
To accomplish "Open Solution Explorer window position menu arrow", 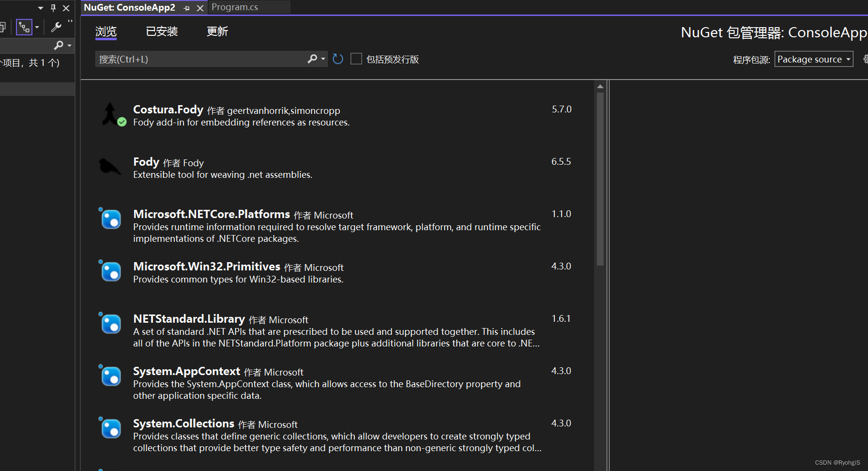I will pos(41,8).
